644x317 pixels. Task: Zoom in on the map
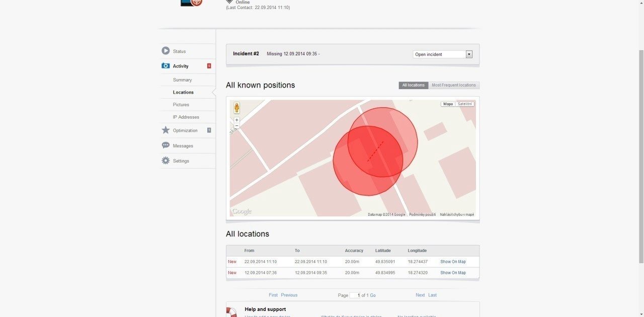pyautogui.click(x=236, y=120)
